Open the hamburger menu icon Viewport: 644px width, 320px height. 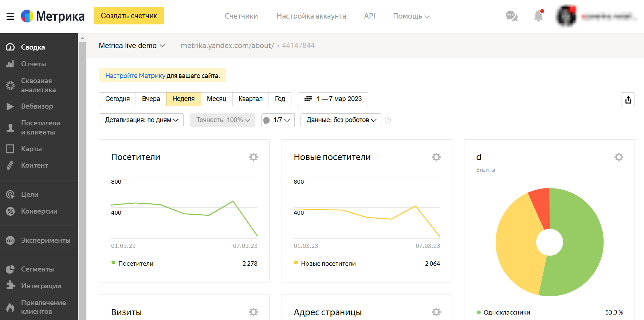click(x=10, y=16)
